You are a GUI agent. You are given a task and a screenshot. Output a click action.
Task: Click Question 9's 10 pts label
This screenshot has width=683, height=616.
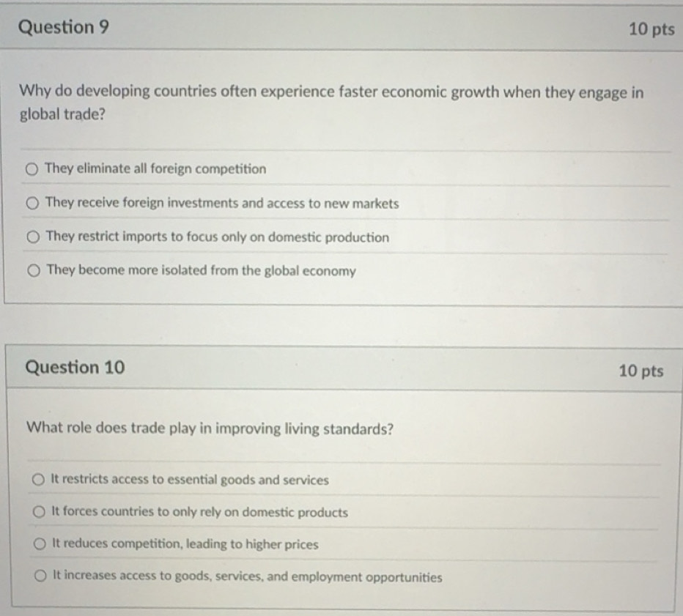click(651, 29)
